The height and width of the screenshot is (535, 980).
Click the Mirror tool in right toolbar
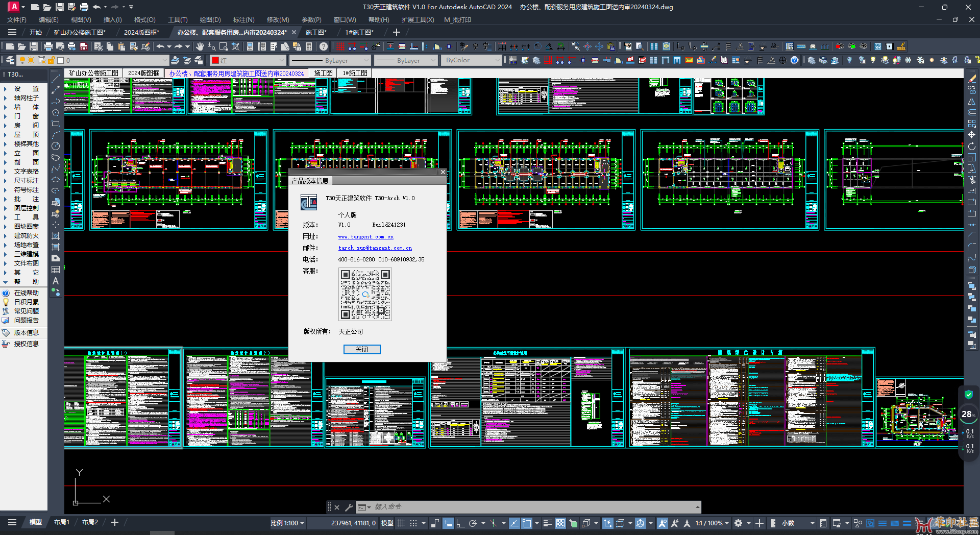[x=971, y=101]
